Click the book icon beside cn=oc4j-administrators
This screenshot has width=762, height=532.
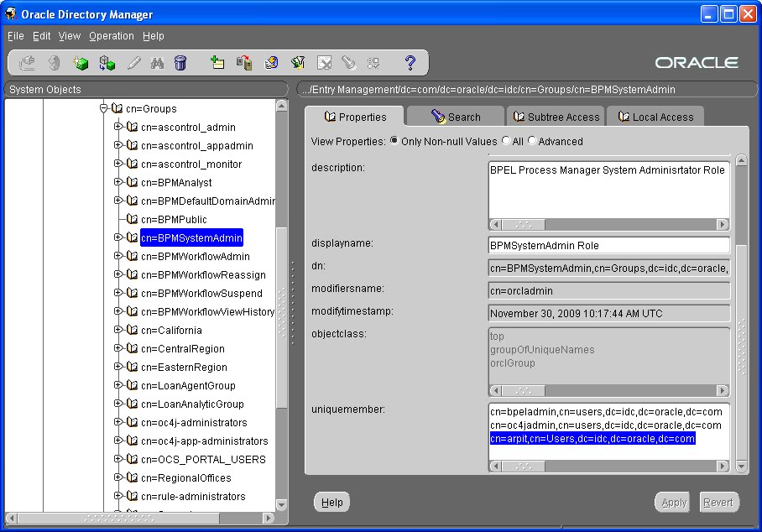[x=133, y=422]
